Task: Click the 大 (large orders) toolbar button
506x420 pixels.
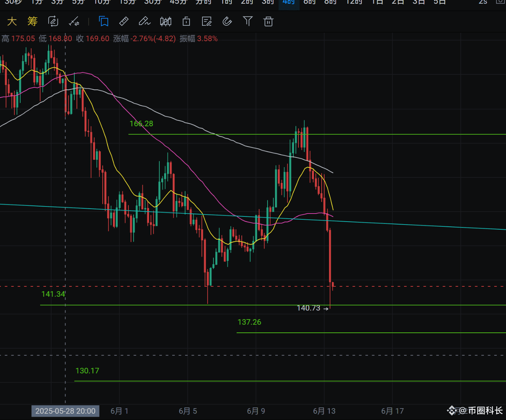Action: [12, 21]
